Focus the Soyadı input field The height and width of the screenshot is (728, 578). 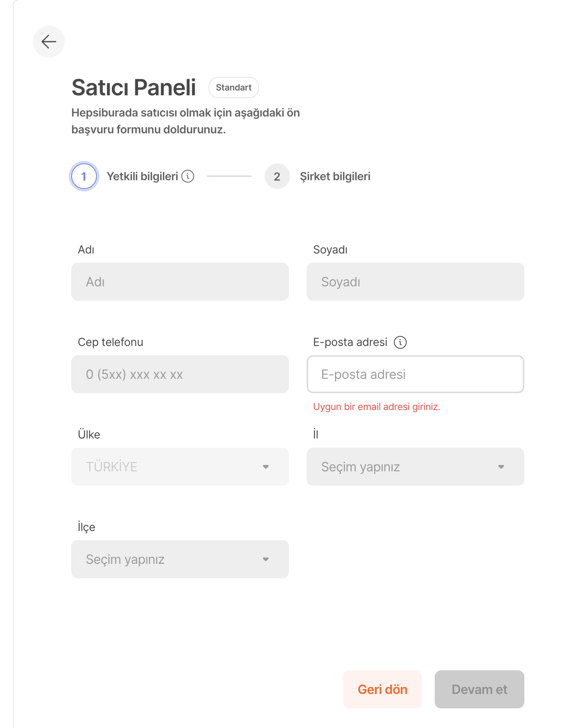pos(415,282)
